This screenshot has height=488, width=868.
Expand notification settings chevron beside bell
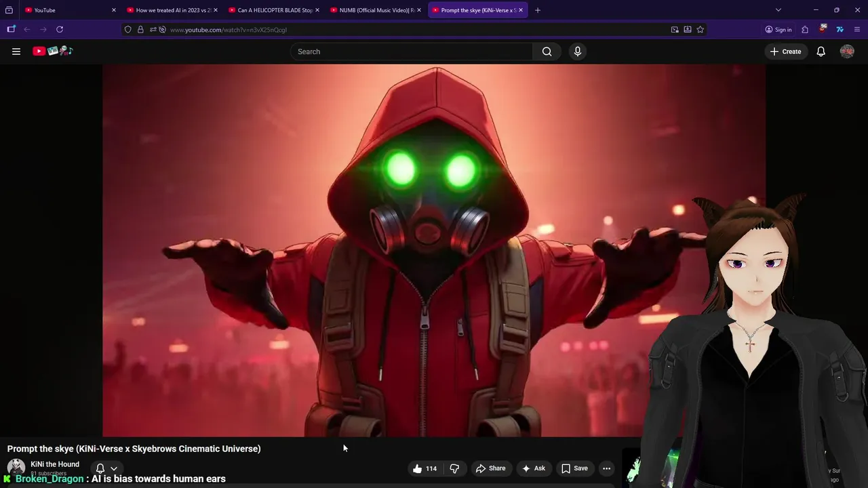[x=114, y=468]
